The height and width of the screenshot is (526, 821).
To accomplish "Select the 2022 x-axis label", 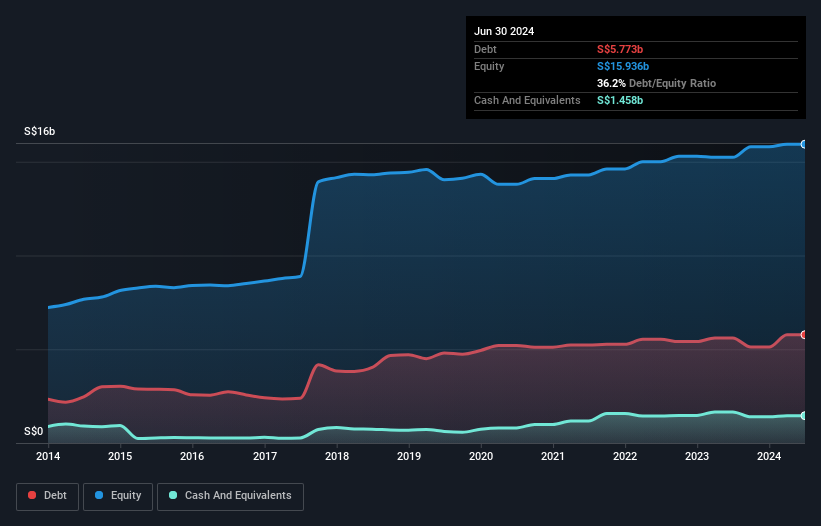I will point(625,456).
